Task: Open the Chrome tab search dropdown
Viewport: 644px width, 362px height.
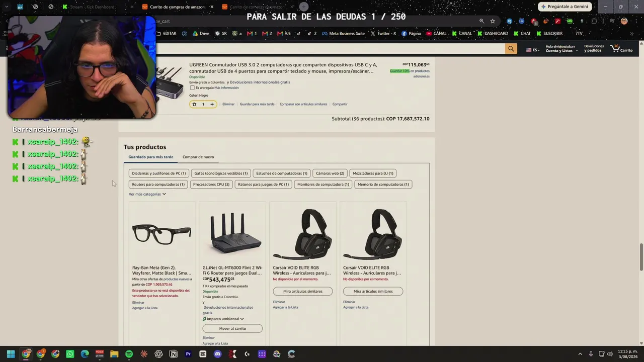Action: tap(6, 7)
